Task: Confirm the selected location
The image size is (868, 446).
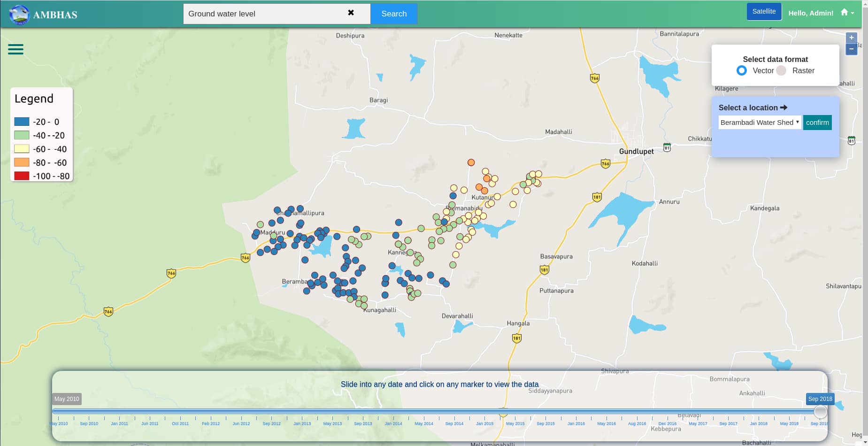Action: pos(817,123)
